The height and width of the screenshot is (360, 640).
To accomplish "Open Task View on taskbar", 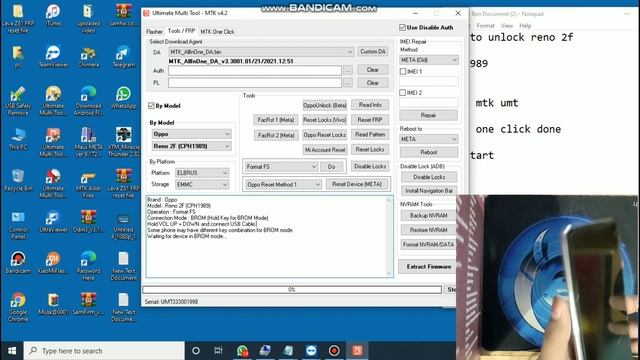I will 218,351.
